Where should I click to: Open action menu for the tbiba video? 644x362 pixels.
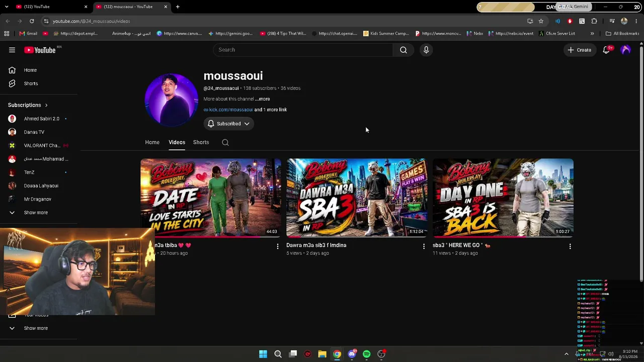point(277,246)
